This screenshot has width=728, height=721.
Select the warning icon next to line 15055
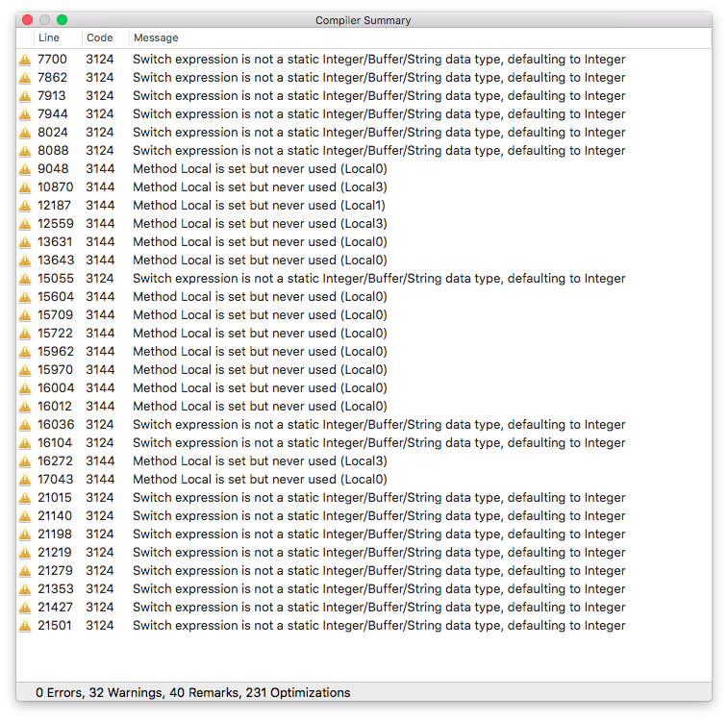point(25,279)
